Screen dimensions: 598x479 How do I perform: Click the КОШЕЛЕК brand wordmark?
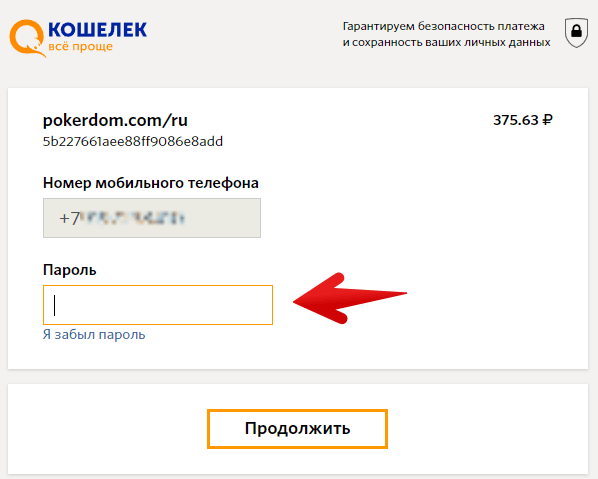coord(98,30)
